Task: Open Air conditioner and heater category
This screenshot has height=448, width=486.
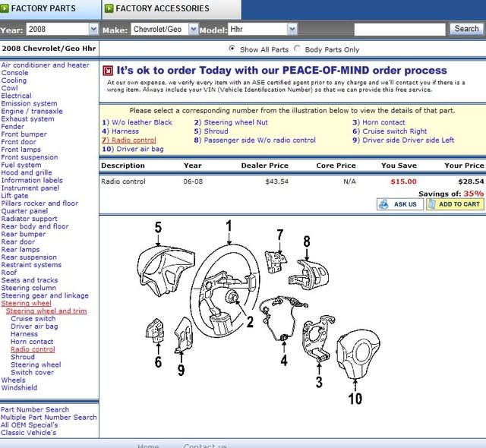Action: tap(46, 65)
